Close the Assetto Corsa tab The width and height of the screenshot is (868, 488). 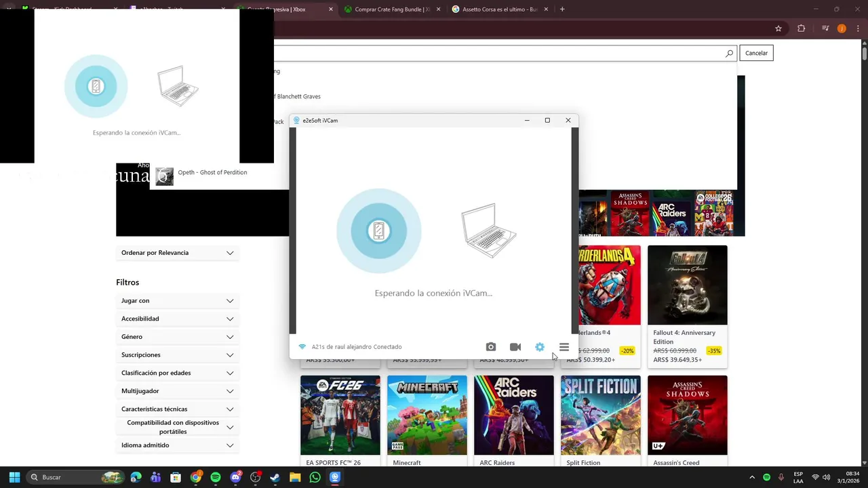tap(547, 9)
